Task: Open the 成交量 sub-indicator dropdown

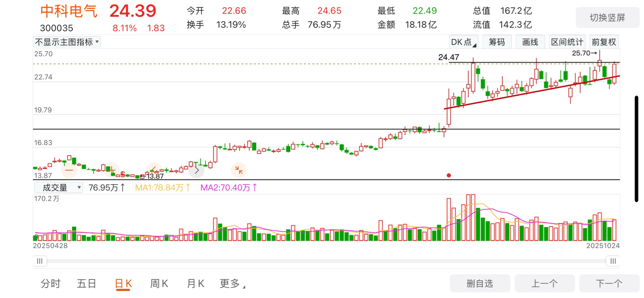Action: [x=59, y=188]
